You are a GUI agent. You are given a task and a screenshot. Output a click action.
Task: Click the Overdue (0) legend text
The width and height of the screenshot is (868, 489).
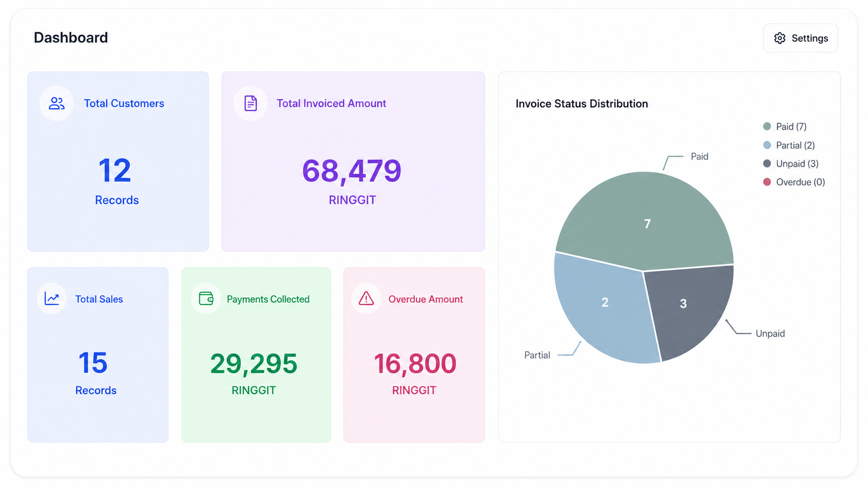801,182
